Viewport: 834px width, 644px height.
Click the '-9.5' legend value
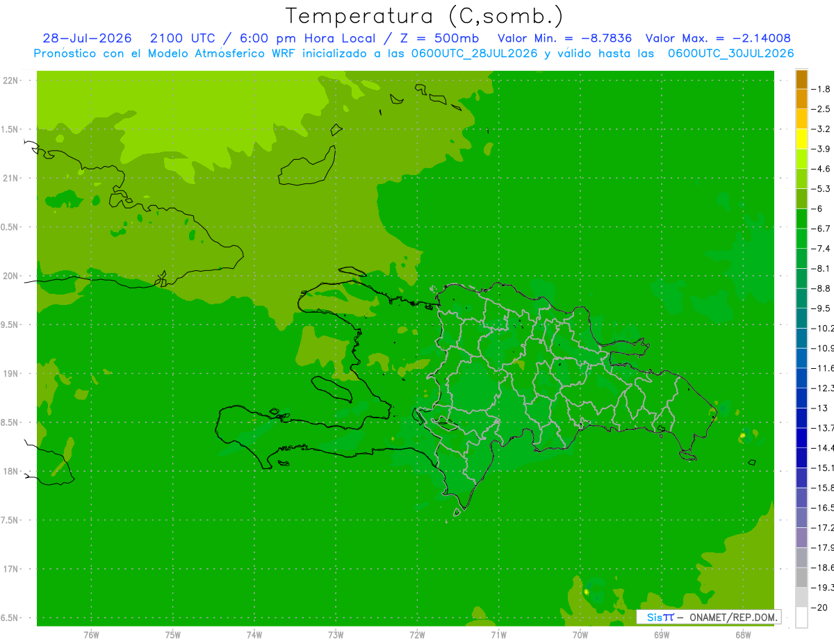pos(821,308)
